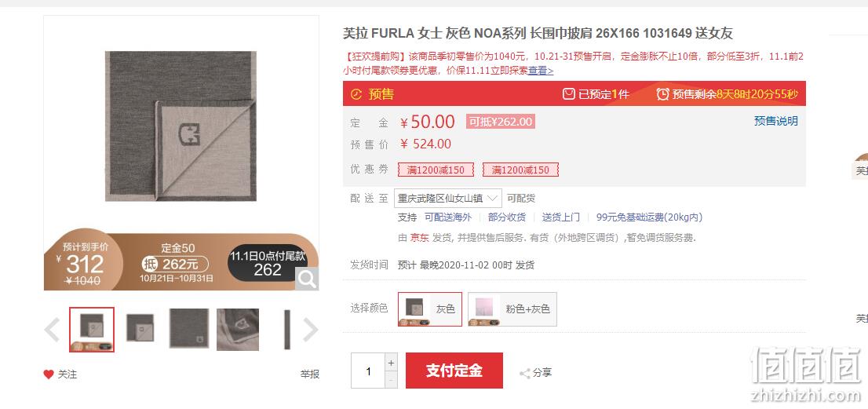
Task: Select the folded scarf close-up thumbnail
Action: [238, 329]
